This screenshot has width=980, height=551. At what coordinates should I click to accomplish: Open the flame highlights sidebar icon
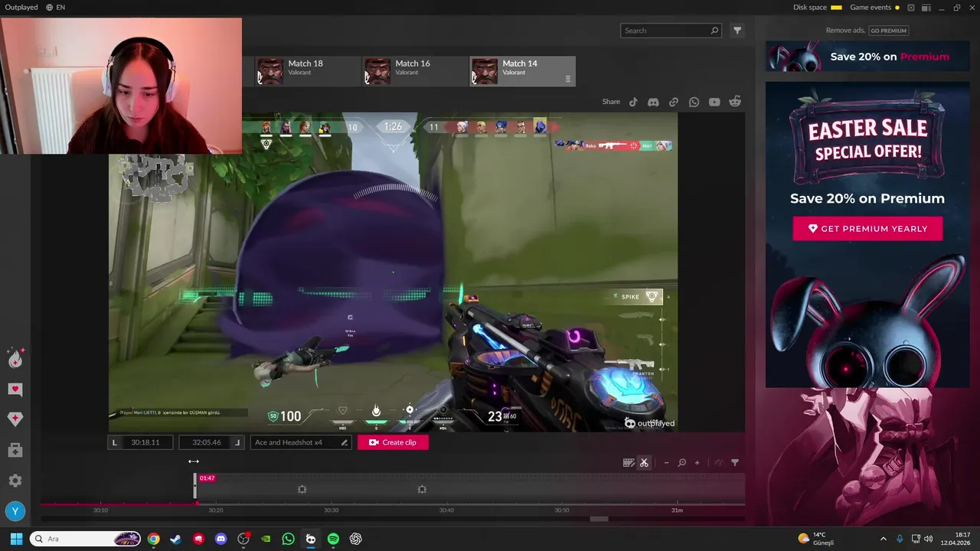[15, 358]
